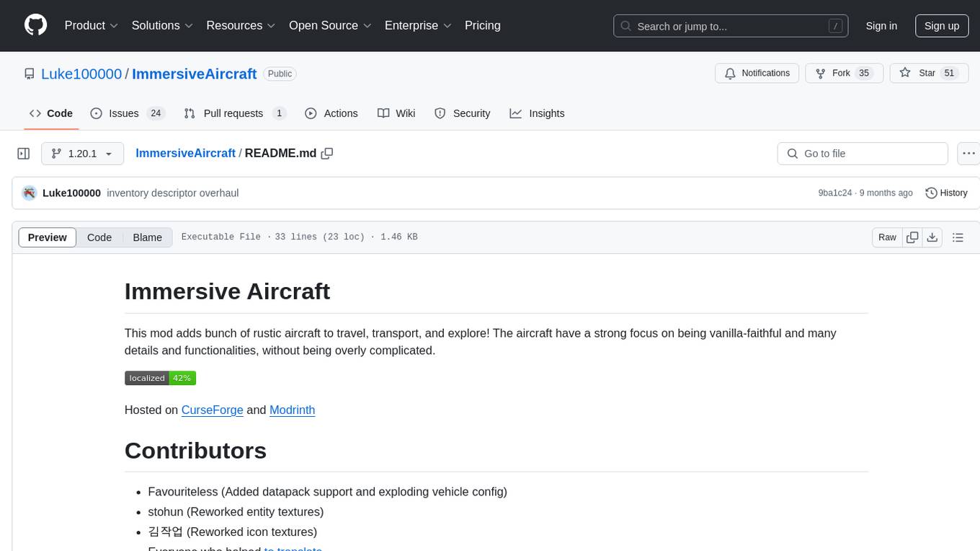Expand the Solutions menu
Viewport: 980px width, 551px height.
pos(162,25)
